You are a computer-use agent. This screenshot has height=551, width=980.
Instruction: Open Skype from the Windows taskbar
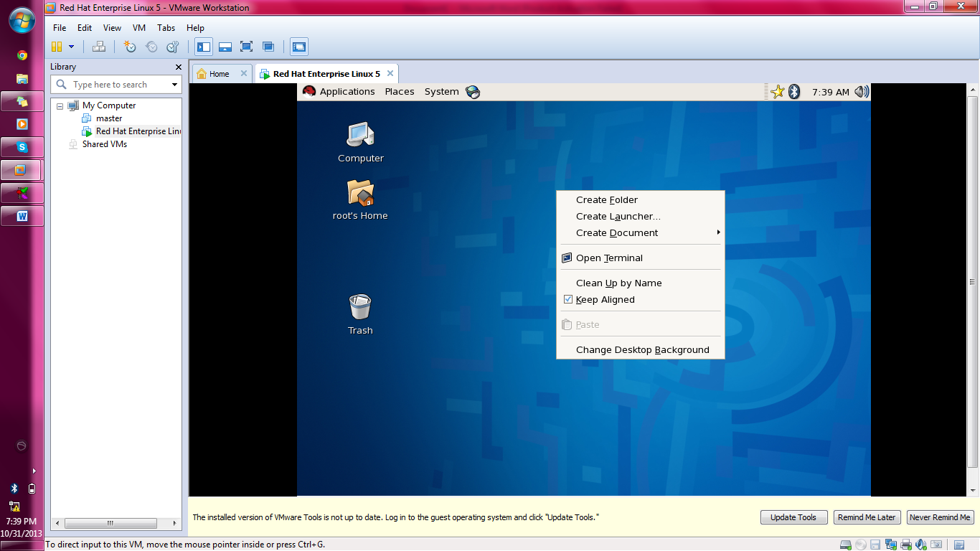22,147
